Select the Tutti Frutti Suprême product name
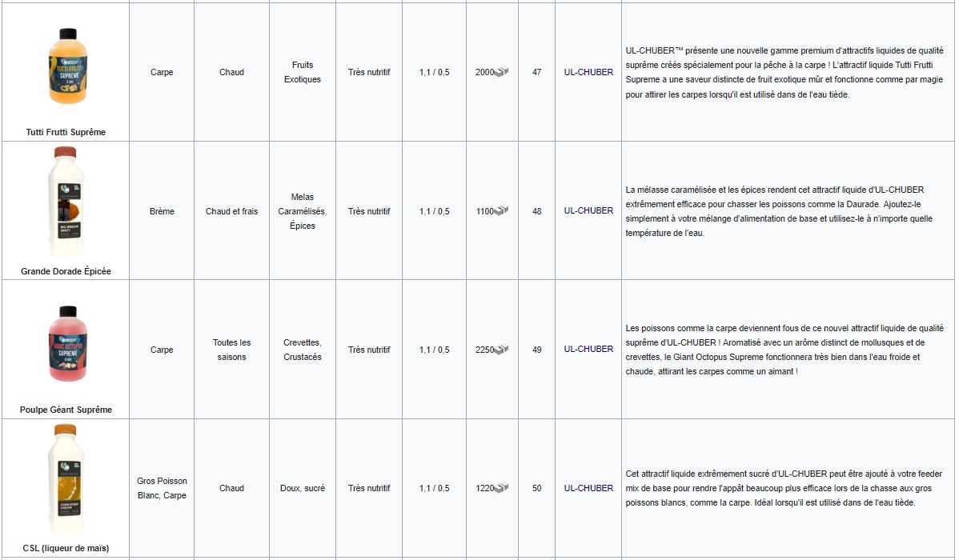Screen dimensions: 959x560 (66, 132)
